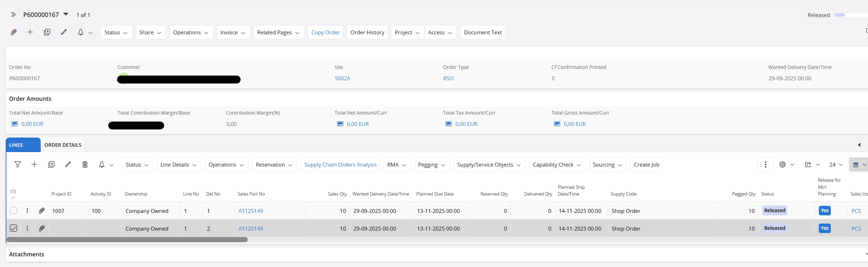Click the pencil edit icon in header toolbar
This screenshot has width=868, height=267.
coord(64,32)
